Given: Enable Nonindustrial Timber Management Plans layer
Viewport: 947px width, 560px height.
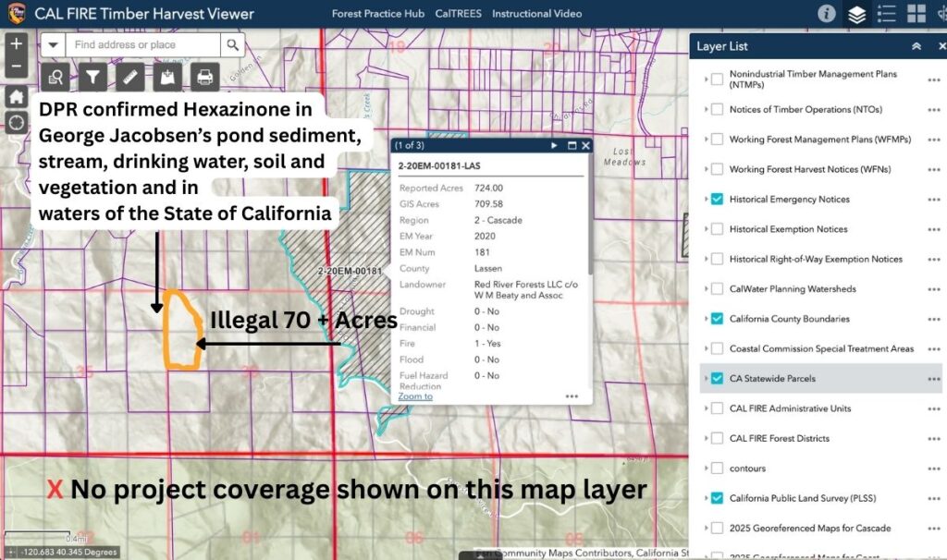Looking at the screenshot, I should (717, 79).
